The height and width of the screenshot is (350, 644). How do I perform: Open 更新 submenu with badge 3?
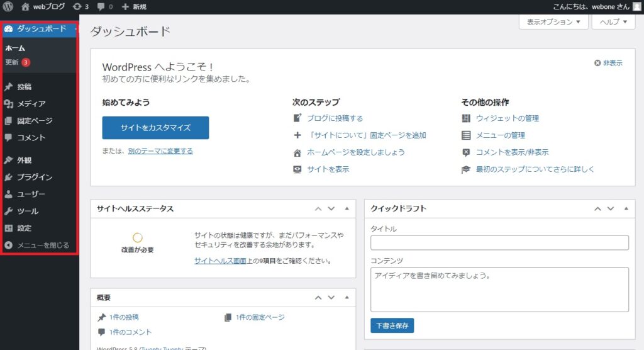pos(17,62)
